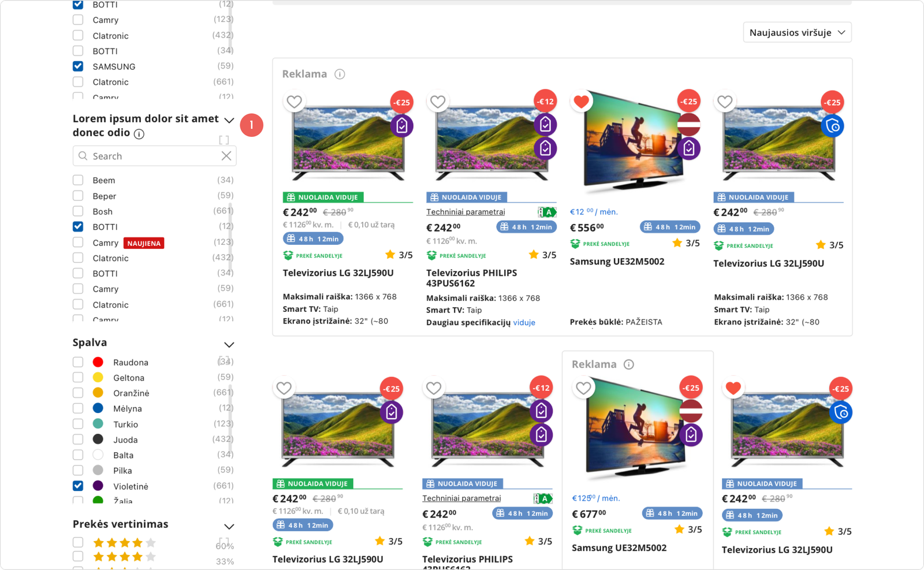Screen dimensions: 924x570
Task: Click the energy class A badge on first Philips TV
Action: (547, 212)
